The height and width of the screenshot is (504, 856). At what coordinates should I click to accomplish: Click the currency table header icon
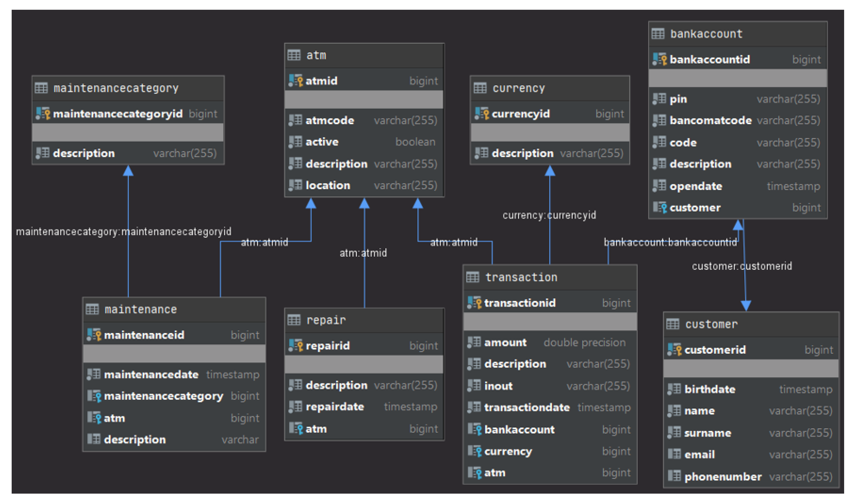(x=480, y=88)
